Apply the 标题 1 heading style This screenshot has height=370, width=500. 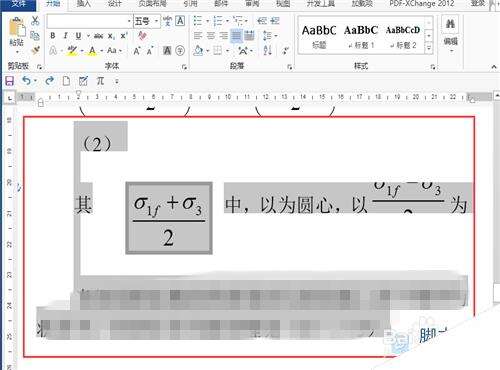(361, 36)
